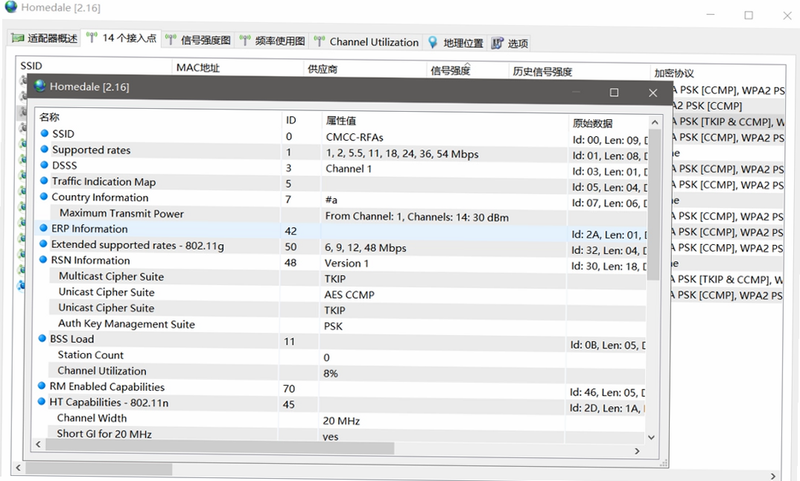800x481 pixels.
Task: Click the blue bullet next to HT Capabilities
Action: [41, 401]
